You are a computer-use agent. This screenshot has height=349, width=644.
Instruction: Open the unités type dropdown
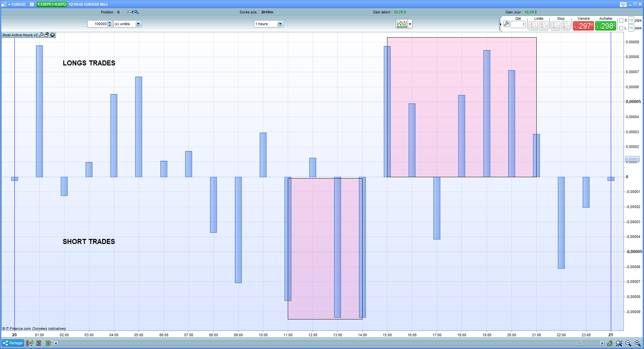point(138,24)
